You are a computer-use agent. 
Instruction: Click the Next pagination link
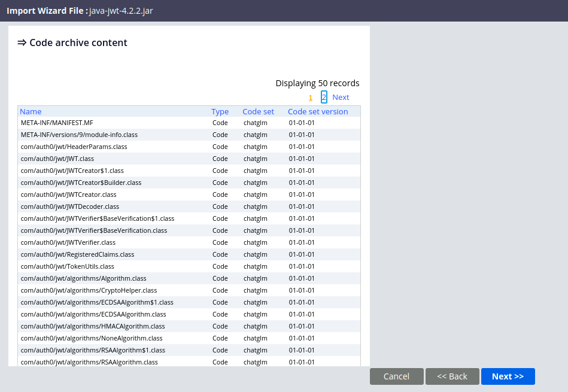(341, 97)
